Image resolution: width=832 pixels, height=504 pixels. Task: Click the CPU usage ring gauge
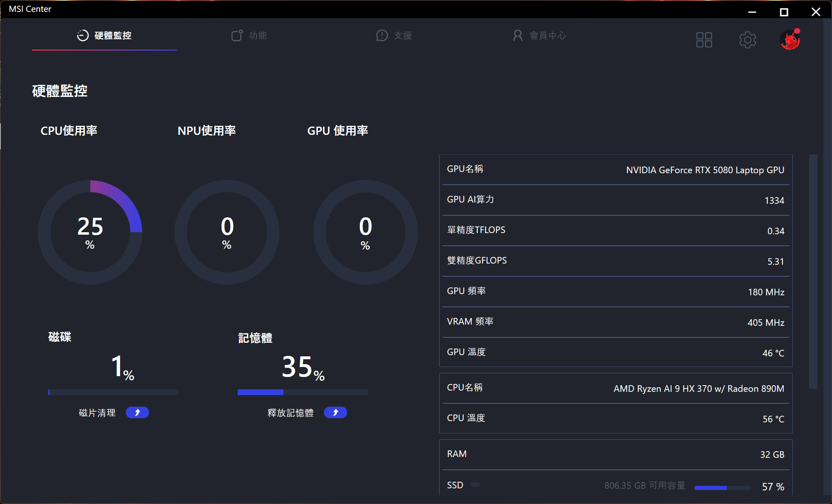point(90,232)
